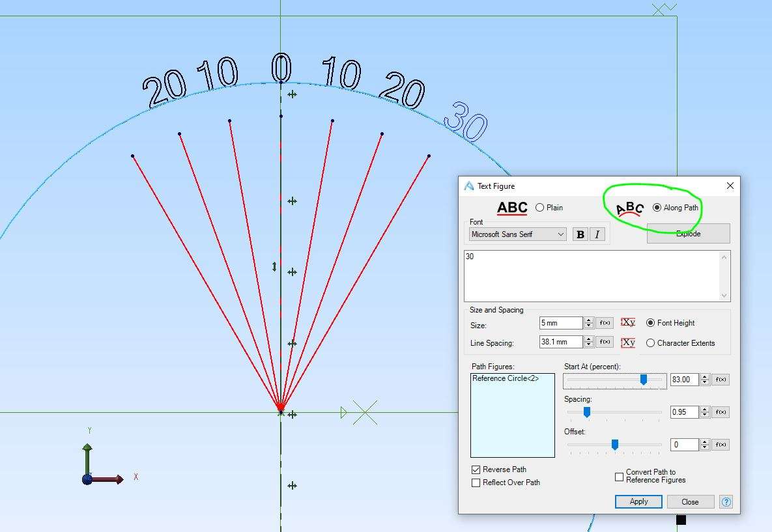Uncheck the Reverse Path checkbox

click(x=476, y=469)
